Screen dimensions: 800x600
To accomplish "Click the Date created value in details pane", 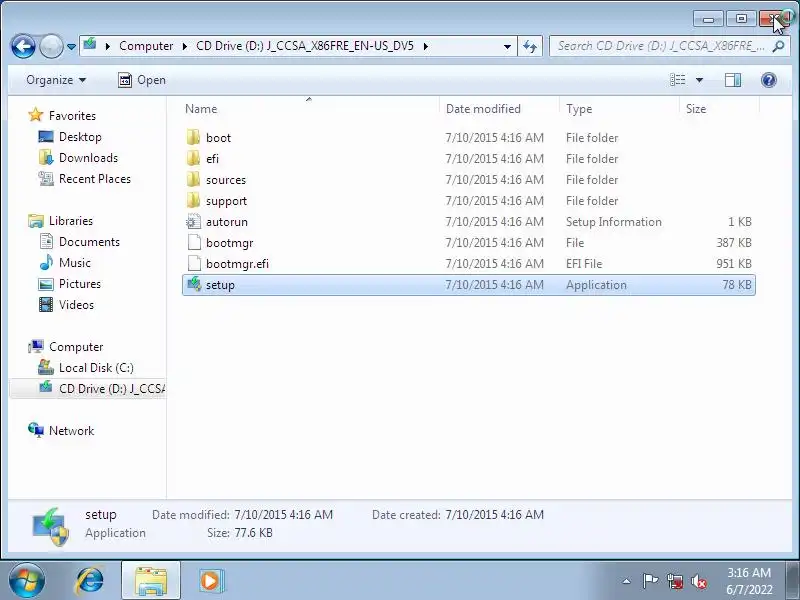I will pyautogui.click(x=494, y=514).
